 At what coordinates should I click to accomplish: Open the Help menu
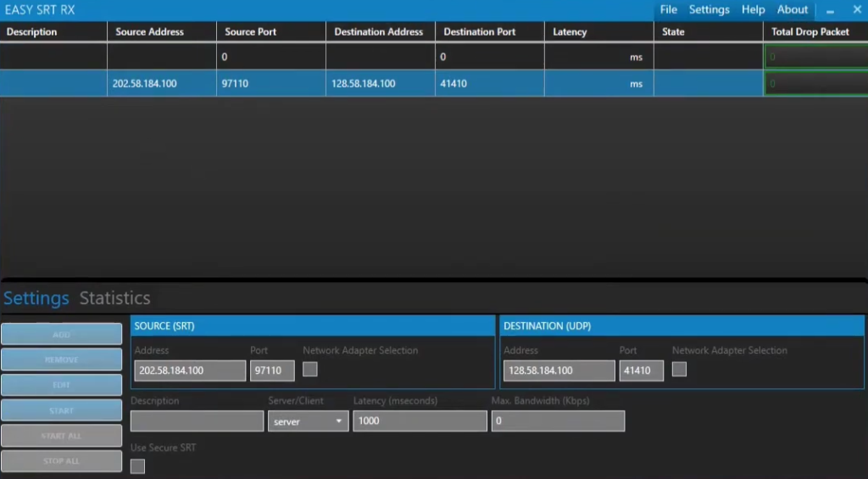point(753,9)
